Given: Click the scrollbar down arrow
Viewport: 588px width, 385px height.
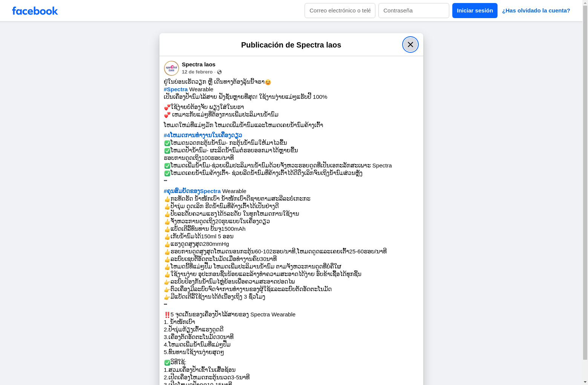Looking at the screenshot, I should click(x=585, y=382).
